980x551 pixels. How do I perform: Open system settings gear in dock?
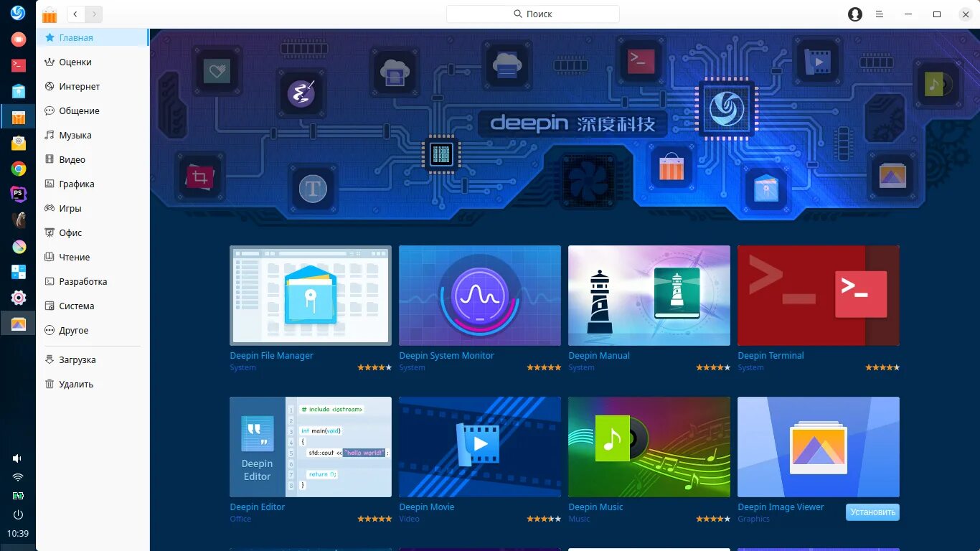click(18, 298)
